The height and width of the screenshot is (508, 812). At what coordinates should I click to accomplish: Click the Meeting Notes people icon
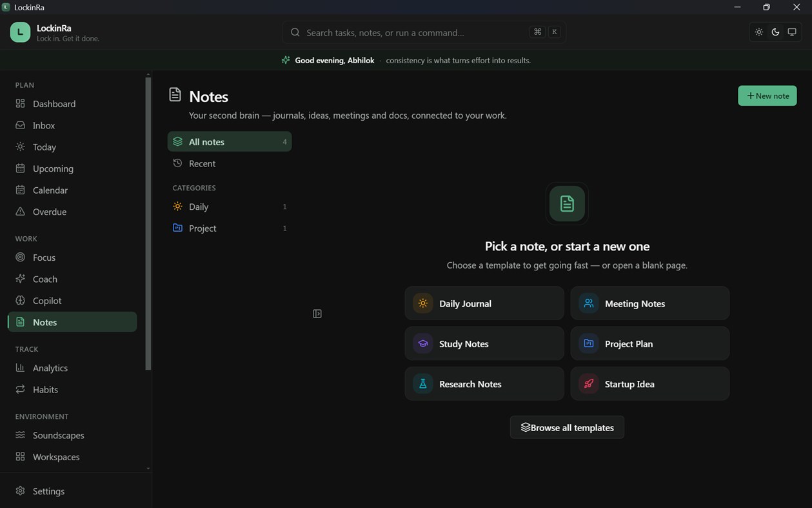coord(589,303)
